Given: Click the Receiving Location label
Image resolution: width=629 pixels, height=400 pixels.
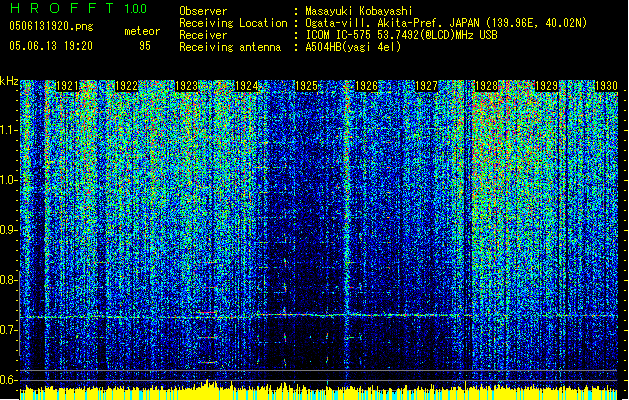Looking at the screenshot, I should point(233,23).
